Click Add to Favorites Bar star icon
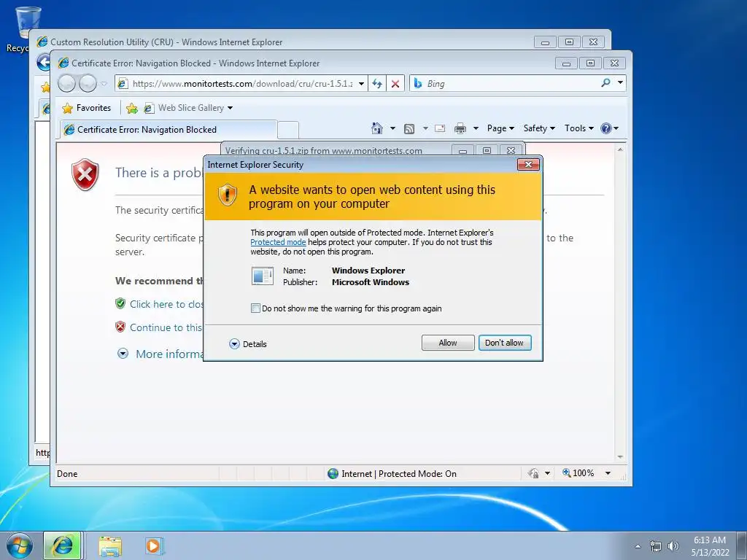Viewport: 747px width, 560px height. [132, 109]
